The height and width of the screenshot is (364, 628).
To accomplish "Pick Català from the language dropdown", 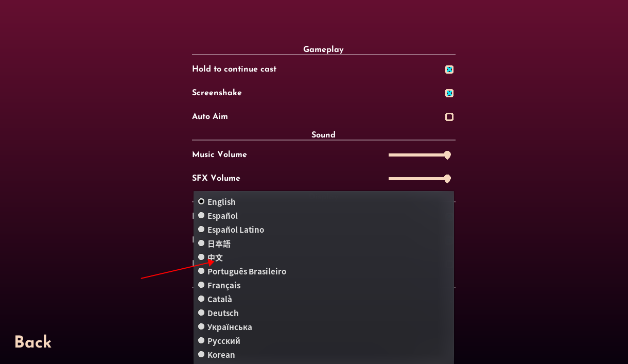I will point(219,299).
